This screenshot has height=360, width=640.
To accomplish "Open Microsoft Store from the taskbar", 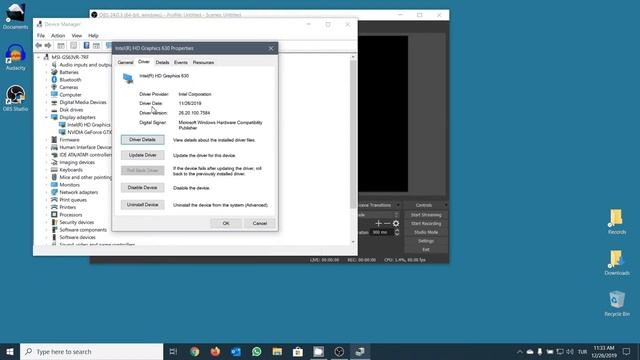I will click(298, 351).
